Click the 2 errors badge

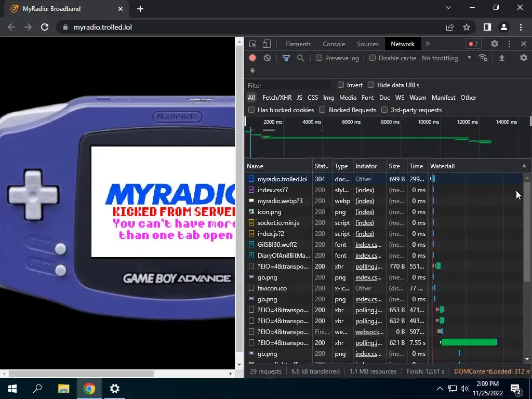point(473,44)
